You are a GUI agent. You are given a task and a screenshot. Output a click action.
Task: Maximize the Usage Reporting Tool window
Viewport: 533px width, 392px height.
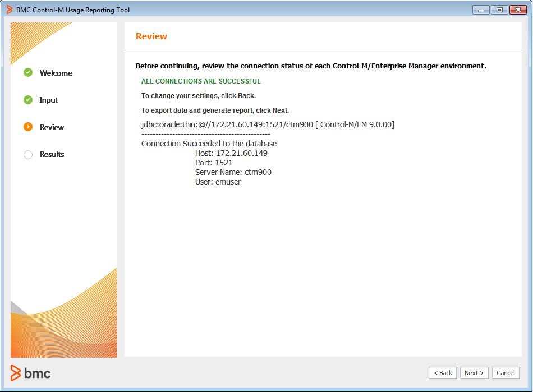pyautogui.click(x=499, y=10)
